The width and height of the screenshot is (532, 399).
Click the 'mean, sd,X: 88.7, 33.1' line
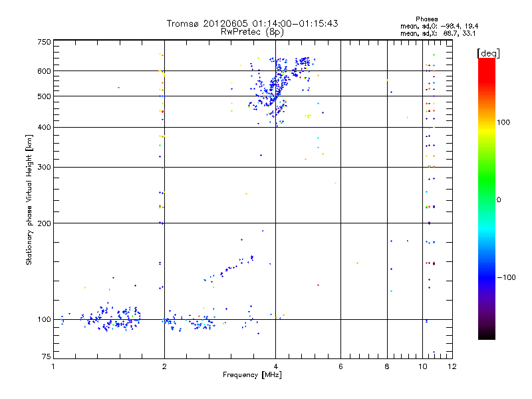[x=438, y=33]
